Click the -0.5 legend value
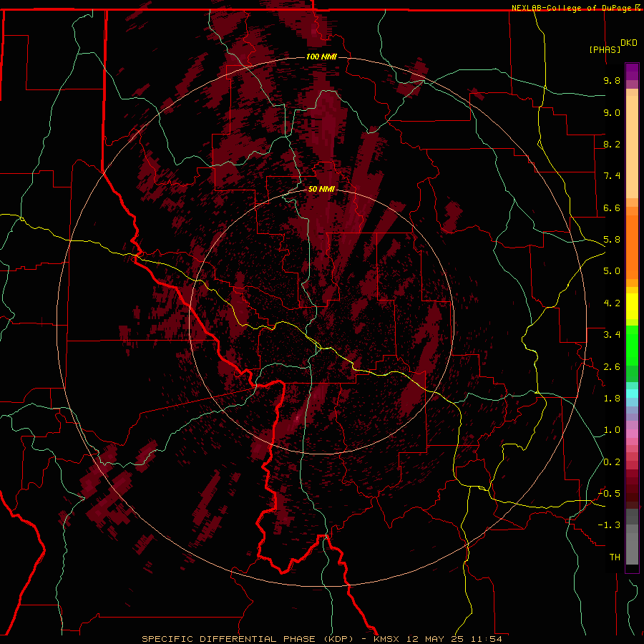Screen dimensions: 644x644 [x=609, y=494]
